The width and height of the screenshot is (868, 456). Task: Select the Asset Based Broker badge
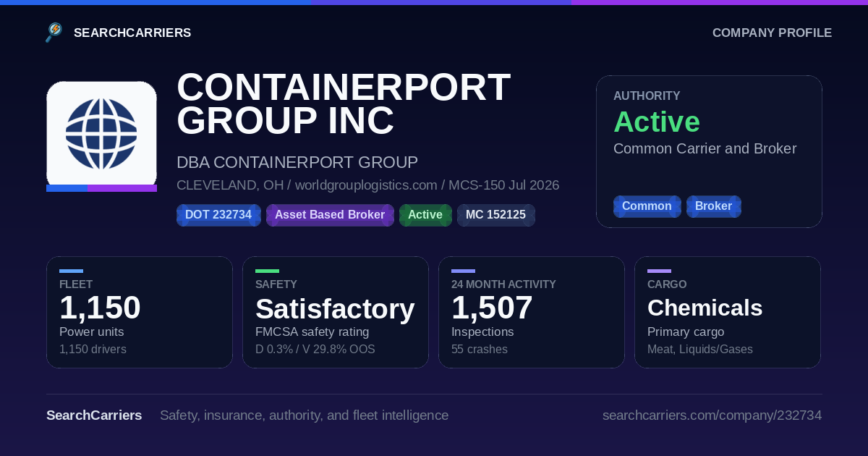coord(330,215)
